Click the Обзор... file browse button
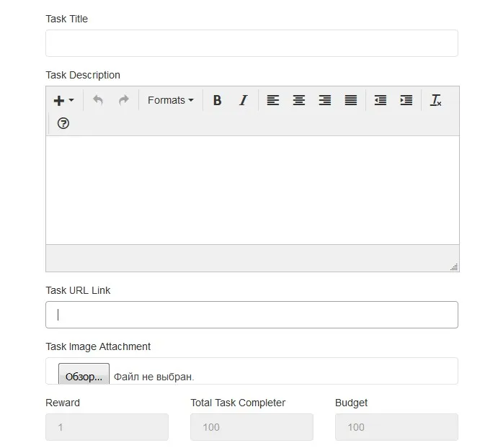This screenshot has height=448, width=498. 84,374
